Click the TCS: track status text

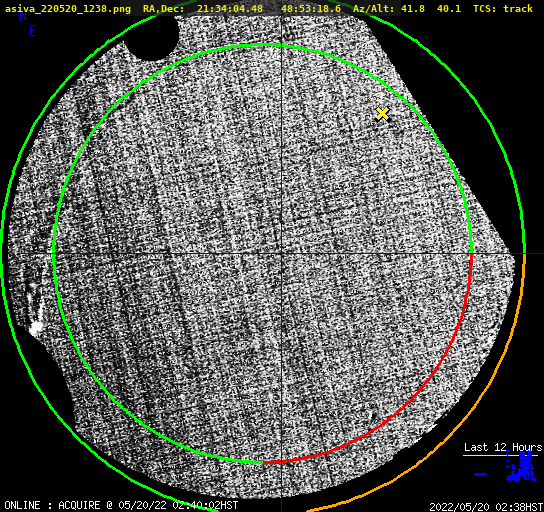coord(503,8)
